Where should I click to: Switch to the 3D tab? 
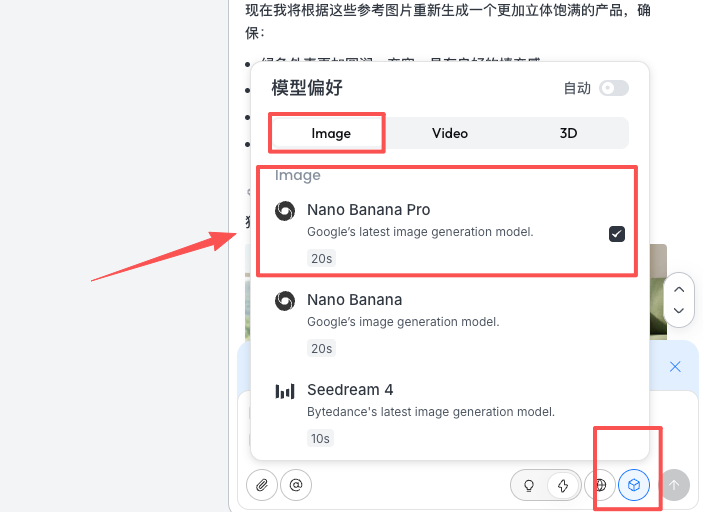pos(568,133)
